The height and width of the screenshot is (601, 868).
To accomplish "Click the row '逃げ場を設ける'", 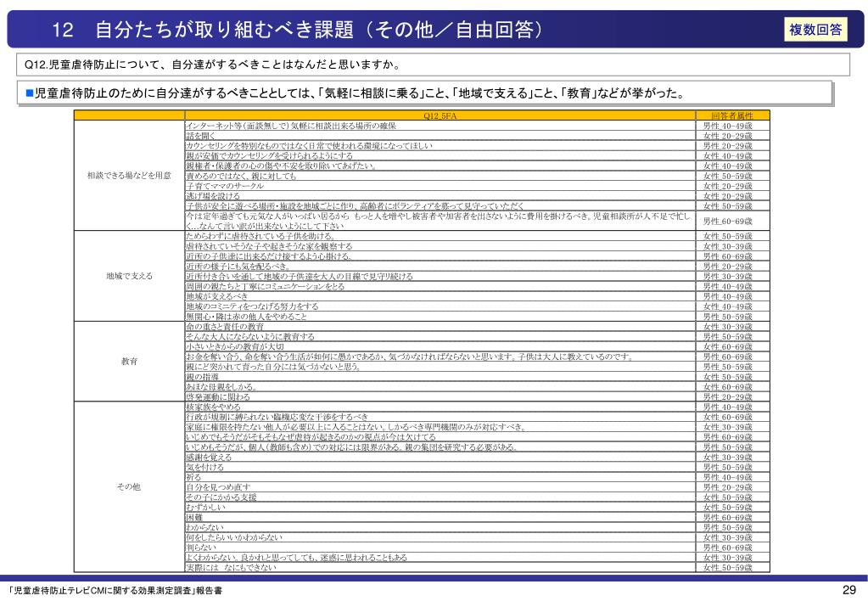I will click(440, 195).
